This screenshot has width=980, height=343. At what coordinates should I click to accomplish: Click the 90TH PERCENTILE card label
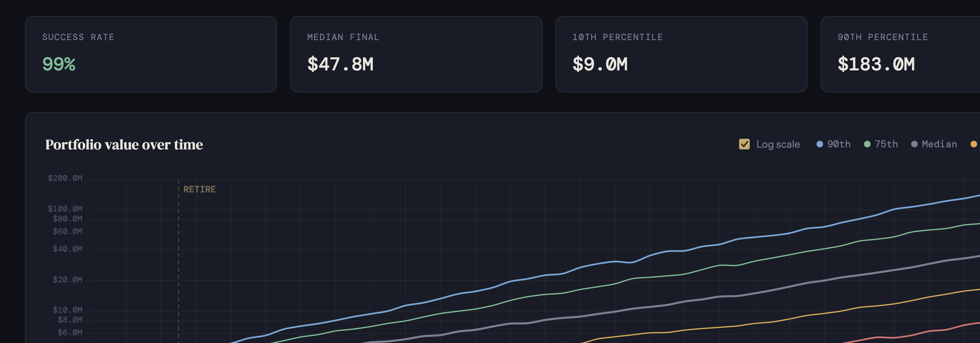883,37
